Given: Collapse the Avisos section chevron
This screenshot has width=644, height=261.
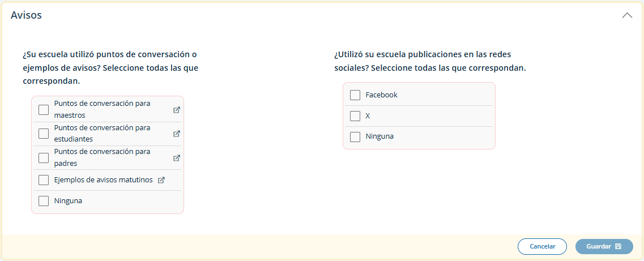Looking at the screenshot, I should point(627,16).
